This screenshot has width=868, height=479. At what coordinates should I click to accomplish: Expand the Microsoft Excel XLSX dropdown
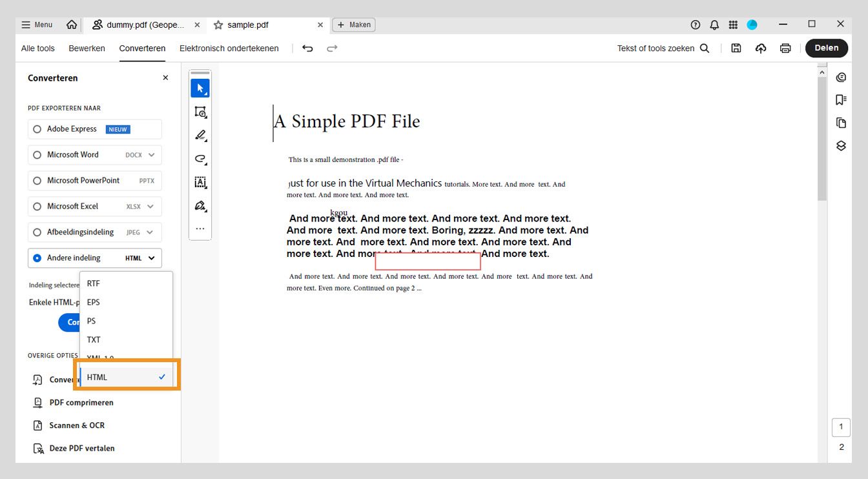click(x=151, y=207)
